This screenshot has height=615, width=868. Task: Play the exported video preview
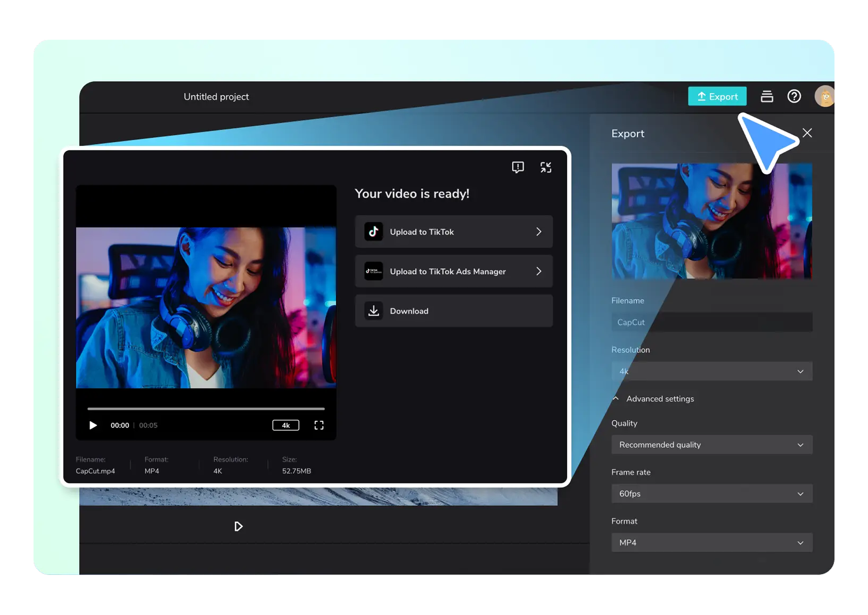(93, 425)
